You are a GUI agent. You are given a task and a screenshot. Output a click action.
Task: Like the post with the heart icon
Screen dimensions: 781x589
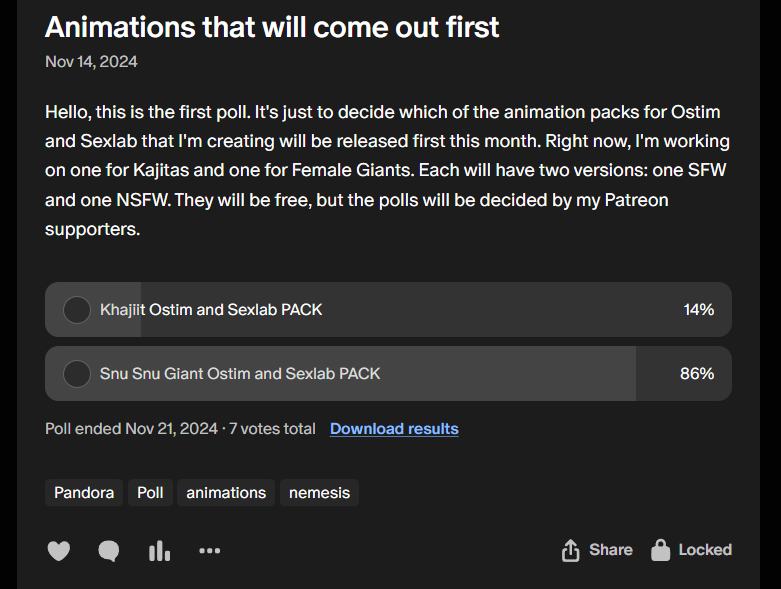[59, 551]
